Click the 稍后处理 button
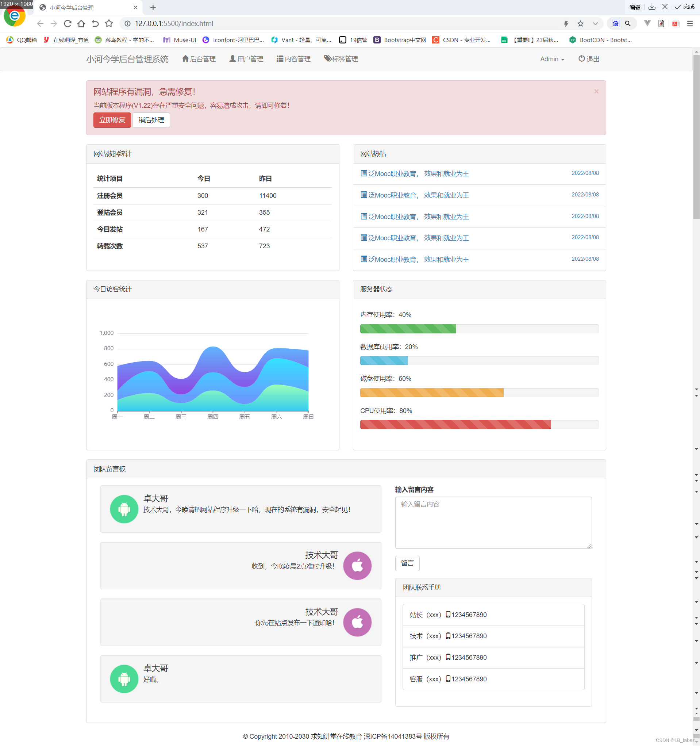 pos(151,120)
